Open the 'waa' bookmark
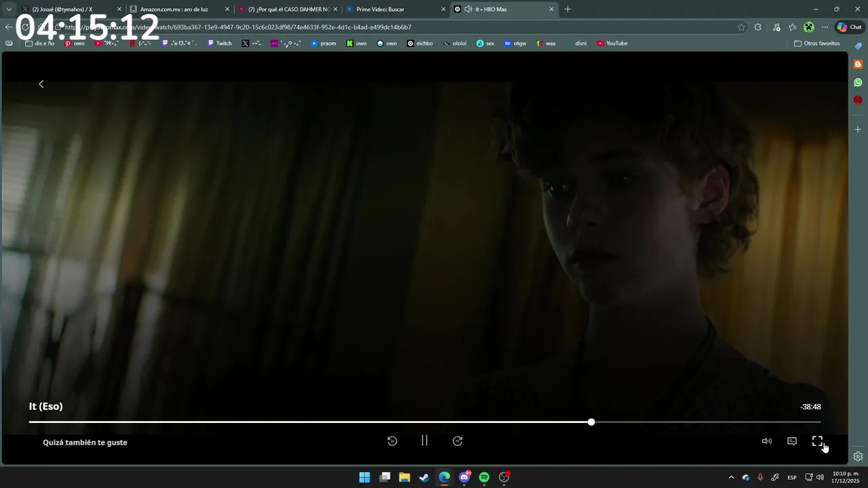The width and height of the screenshot is (868, 488). coord(546,43)
